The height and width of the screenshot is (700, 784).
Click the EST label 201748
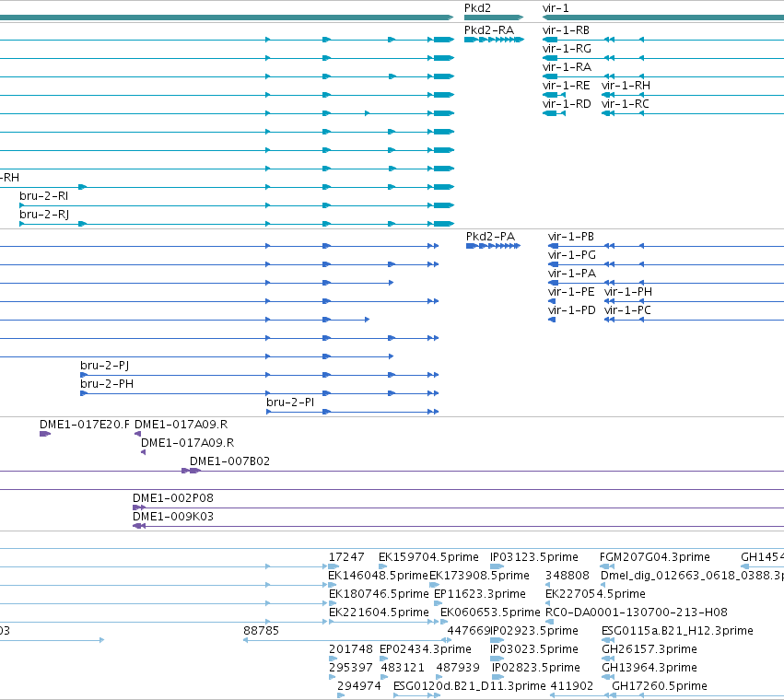350,650
